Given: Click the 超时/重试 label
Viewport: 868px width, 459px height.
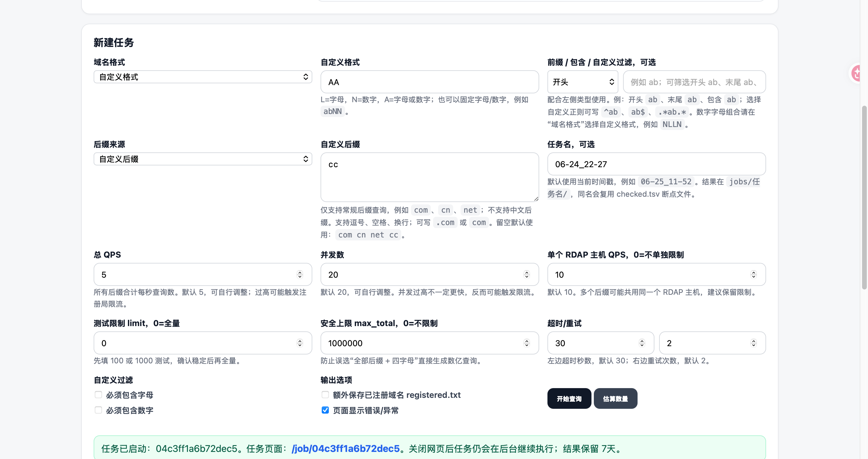Looking at the screenshot, I should pyautogui.click(x=564, y=323).
